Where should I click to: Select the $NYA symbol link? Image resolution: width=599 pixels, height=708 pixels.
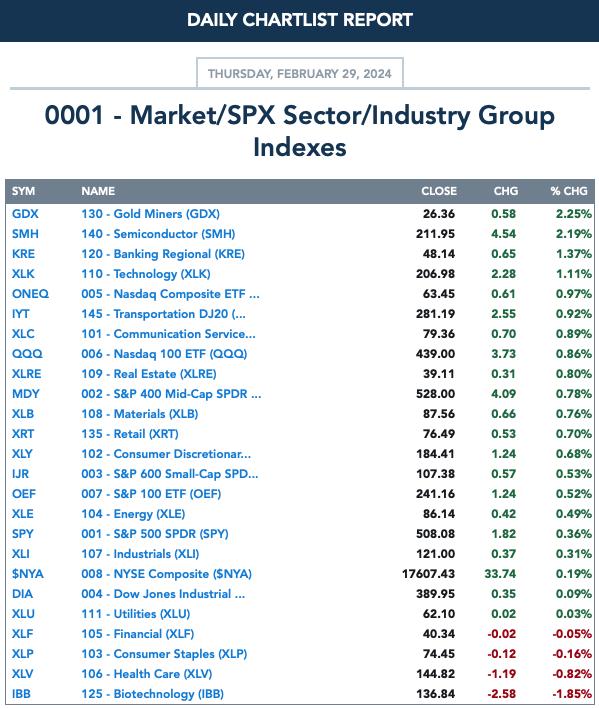pyautogui.click(x=28, y=574)
